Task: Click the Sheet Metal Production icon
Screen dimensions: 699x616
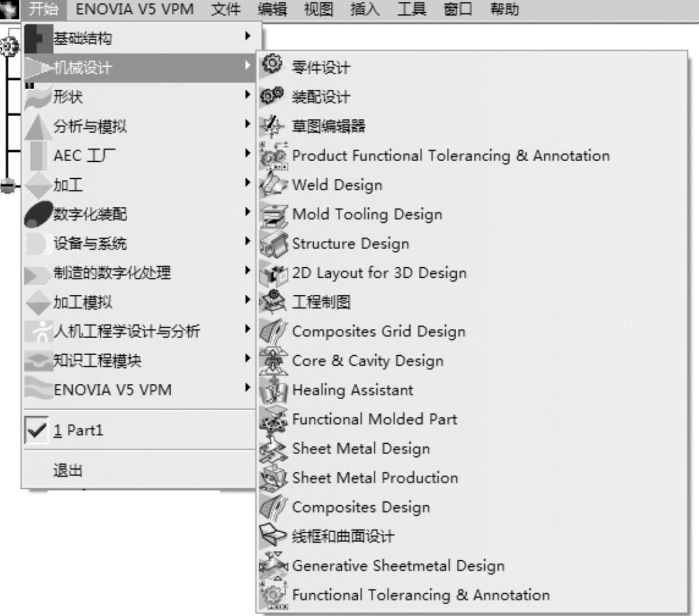Action: point(273,478)
